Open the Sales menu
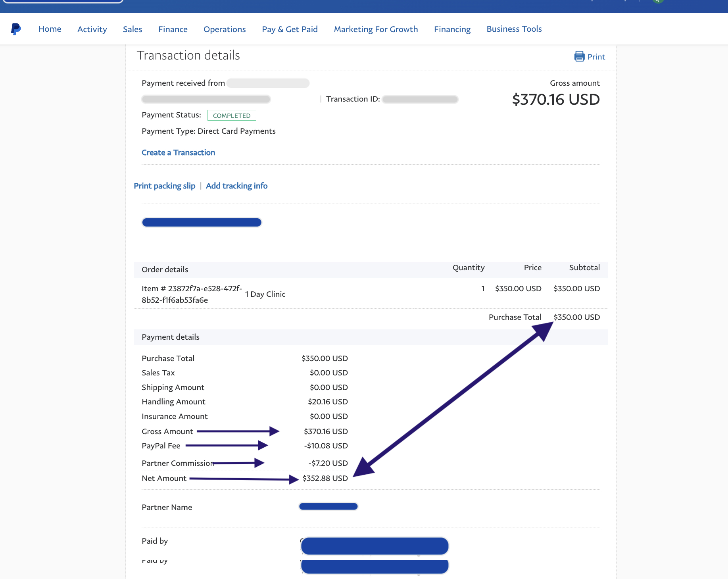 coord(133,29)
